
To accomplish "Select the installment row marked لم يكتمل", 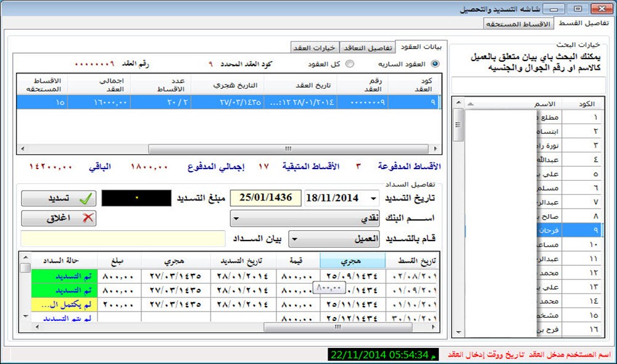I will click(68, 304).
